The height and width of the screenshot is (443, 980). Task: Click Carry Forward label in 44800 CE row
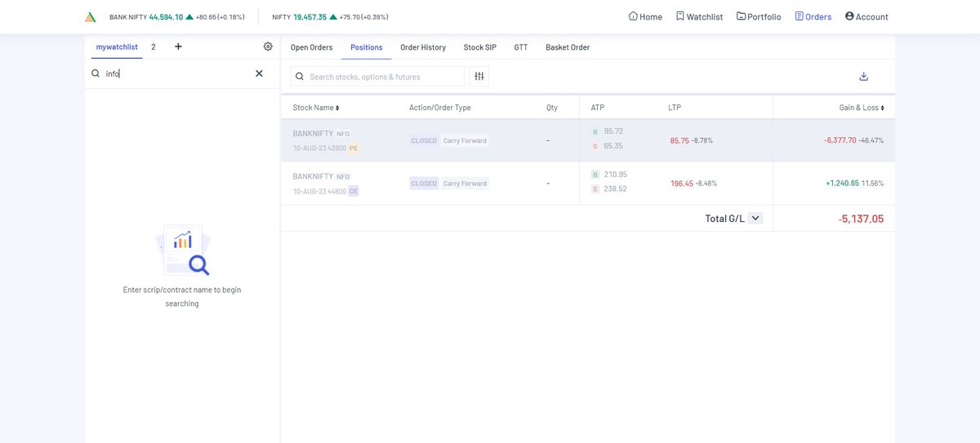click(x=465, y=184)
